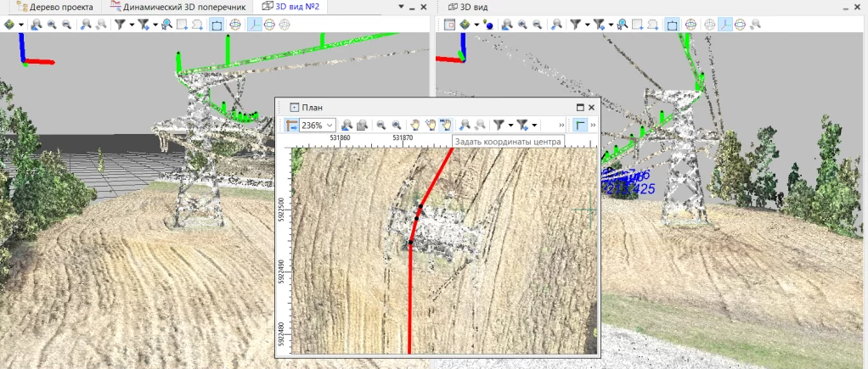Expand the first filter dropdown in План toolbar
The width and height of the screenshot is (868, 369).
click(510, 126)
